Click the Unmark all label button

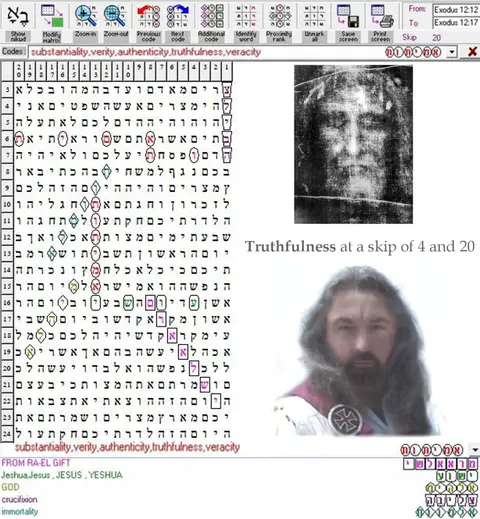(x=314, y=37)
